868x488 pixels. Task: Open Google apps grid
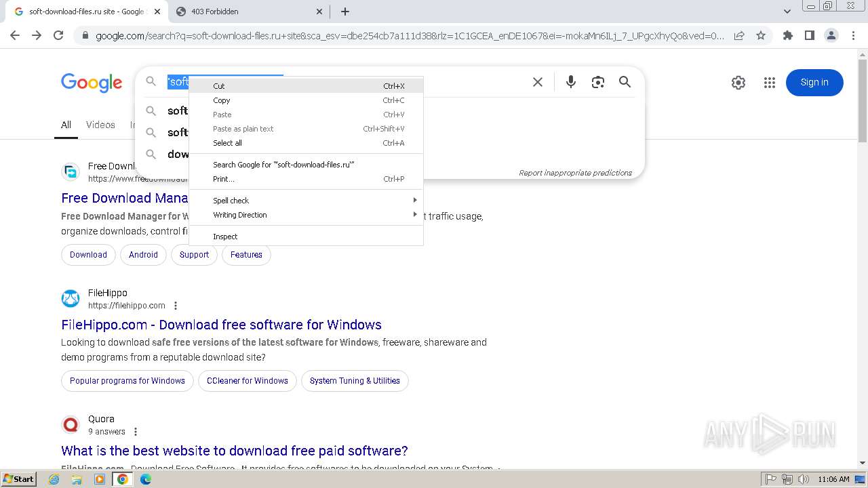pyautogui.click(x=769, y=83)
